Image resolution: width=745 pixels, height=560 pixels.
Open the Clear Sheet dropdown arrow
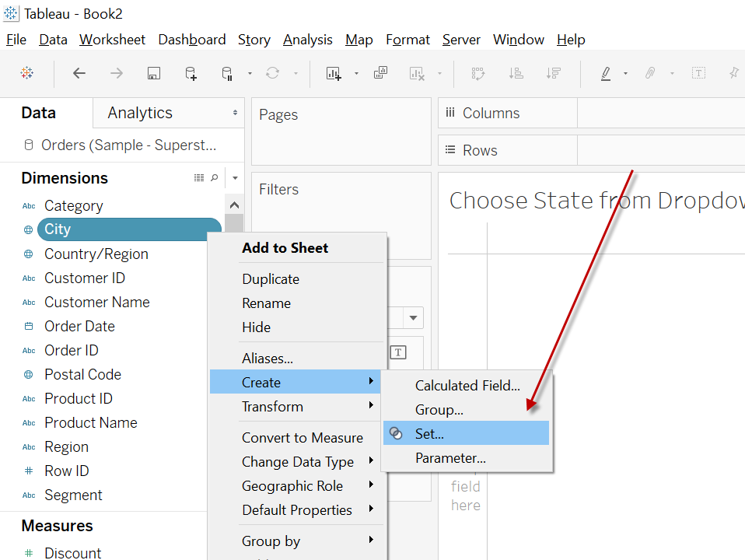coord(439,74)
